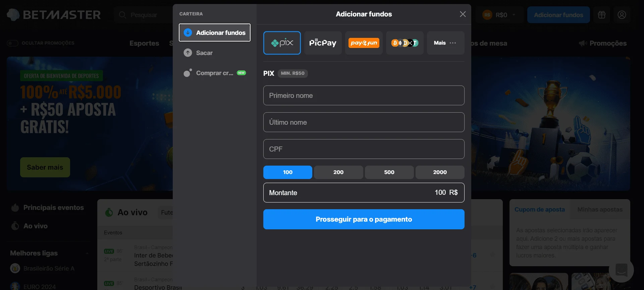
Task: Open Brasileirão Série A league
Action: [42, 268]
